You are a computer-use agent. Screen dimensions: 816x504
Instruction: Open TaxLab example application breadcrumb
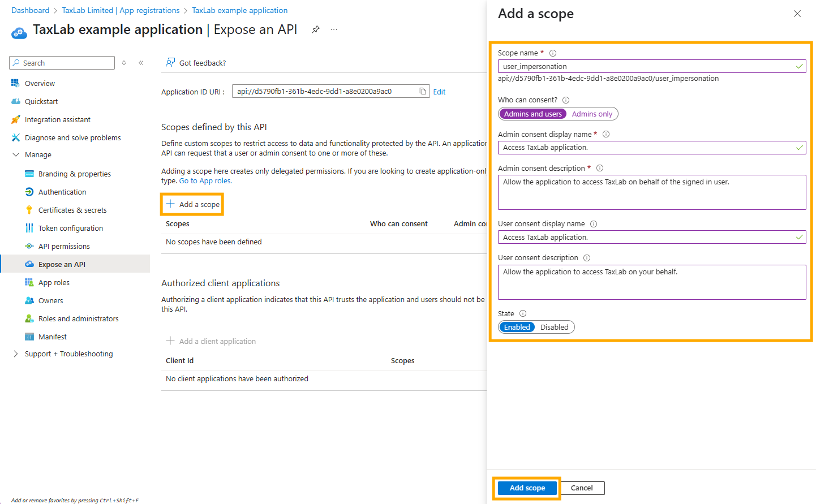point(240,10)
